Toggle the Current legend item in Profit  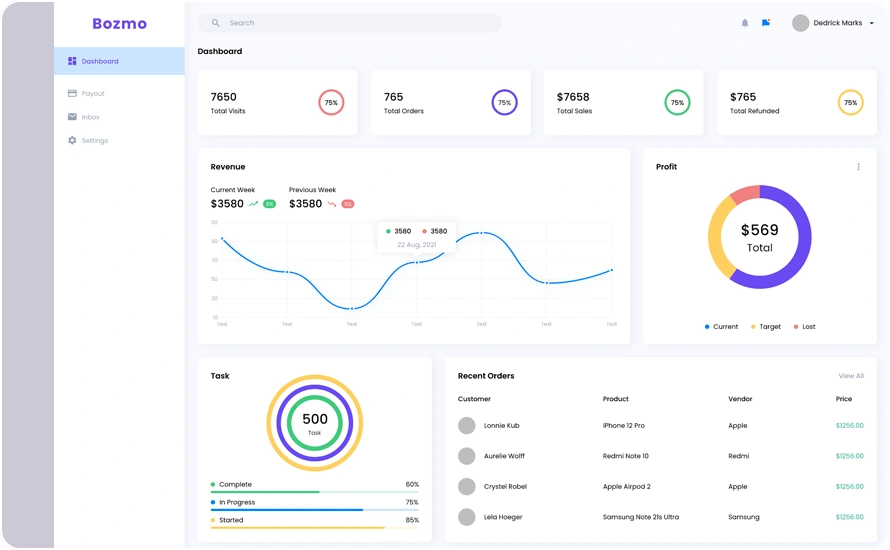click(721, 327)
